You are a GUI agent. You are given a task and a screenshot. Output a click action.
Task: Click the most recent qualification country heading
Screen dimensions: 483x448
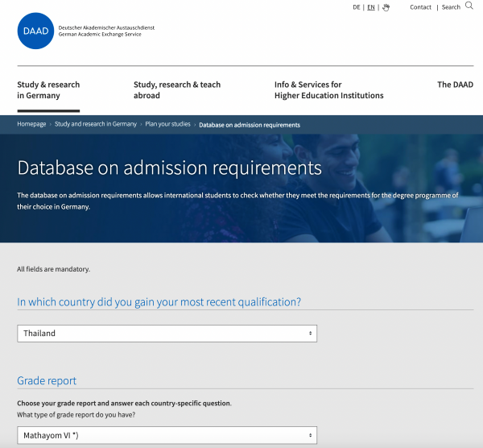159,302
